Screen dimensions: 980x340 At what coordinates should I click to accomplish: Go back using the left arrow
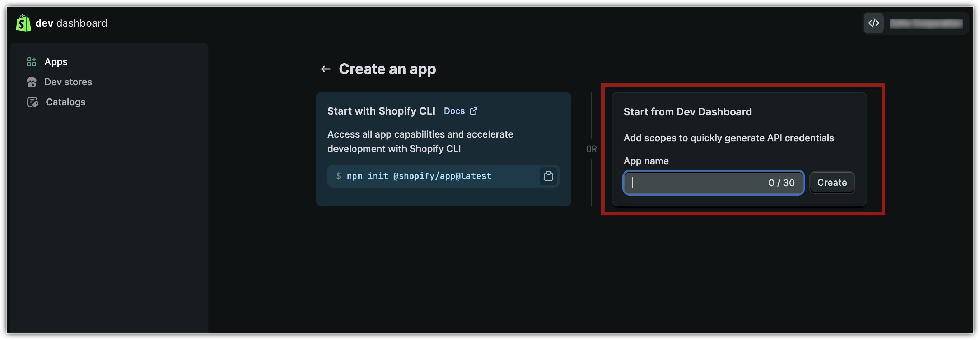pyautogui.click(x=326, y=69)
